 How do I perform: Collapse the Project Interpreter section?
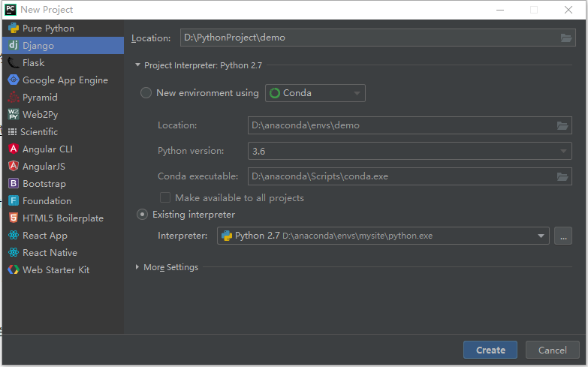click(137, 65)
